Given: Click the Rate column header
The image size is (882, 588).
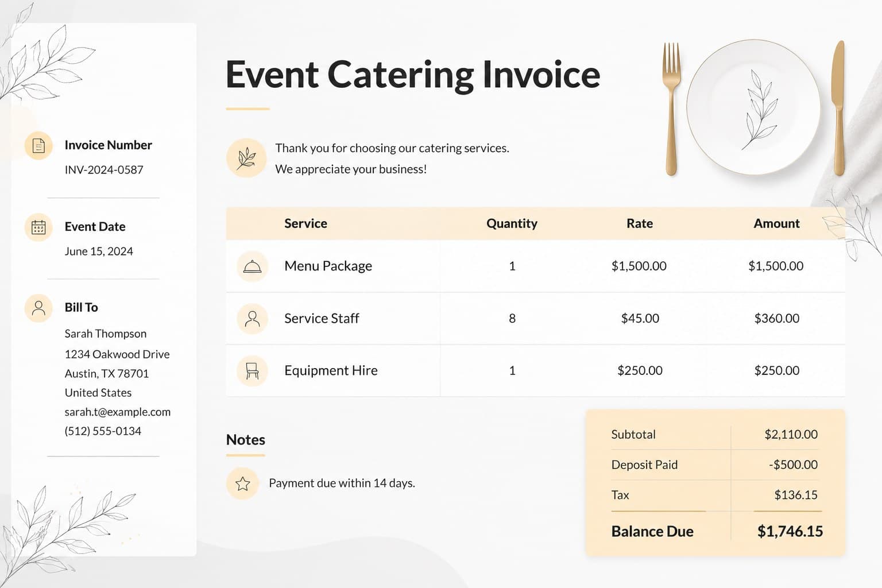Looking at the screenshot, I should pyautogui.click(x=640, y=223).
